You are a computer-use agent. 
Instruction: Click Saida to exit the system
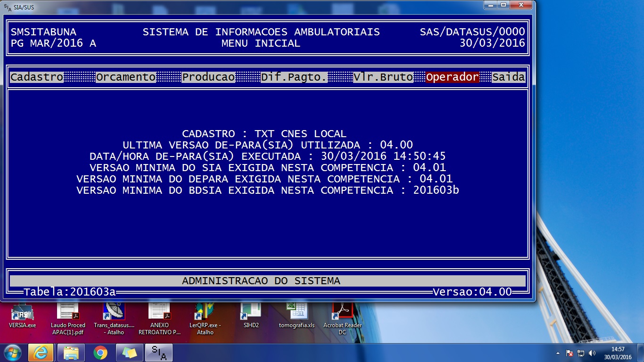click(x=508, y=77)
